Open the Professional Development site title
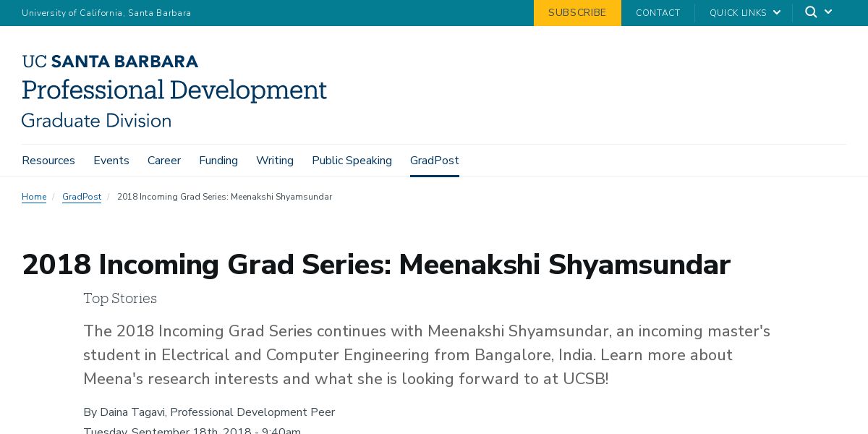The height and width of the screenshot is (434, 868). point(174,90)
